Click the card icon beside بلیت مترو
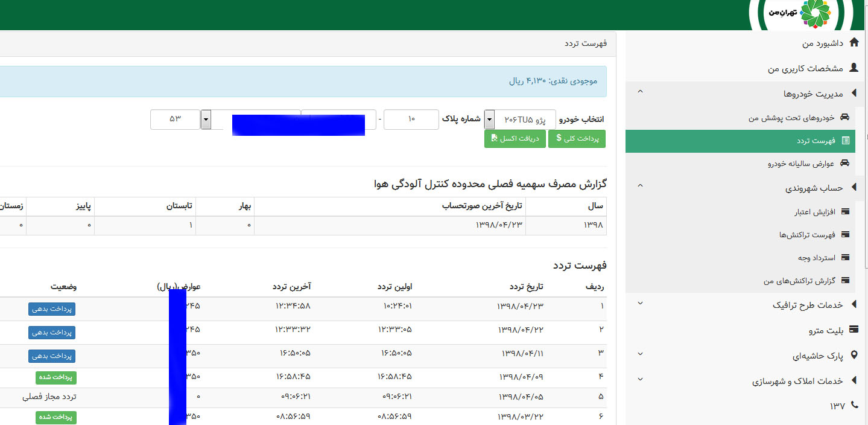The image size is (868, 425). point(854,330)
